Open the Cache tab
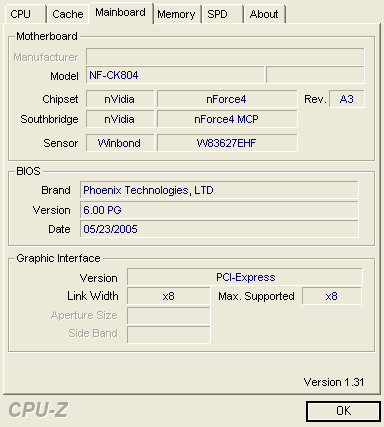Viewport: 384px width, 427px height. (x=68, y=14)
